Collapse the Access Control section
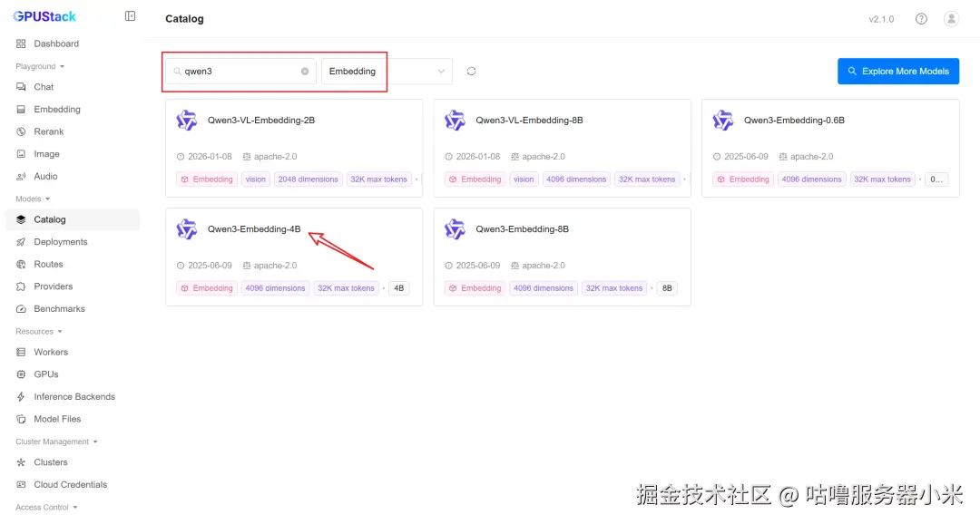Screen dimensions: 980x524 coord(46,507)
